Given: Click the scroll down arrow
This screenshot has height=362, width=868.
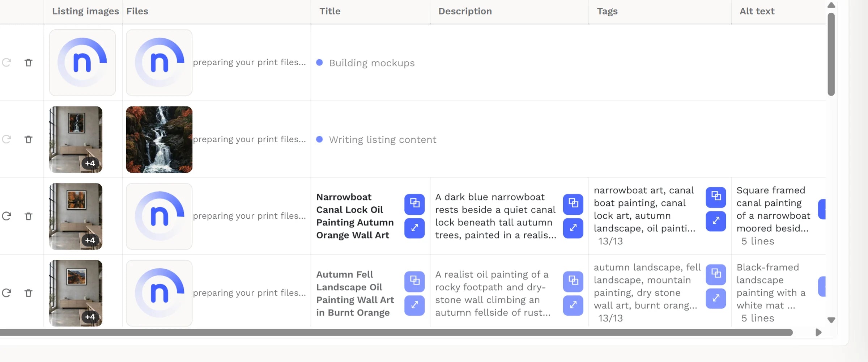Looking at the screenshot, I should [x=831, y=320].
